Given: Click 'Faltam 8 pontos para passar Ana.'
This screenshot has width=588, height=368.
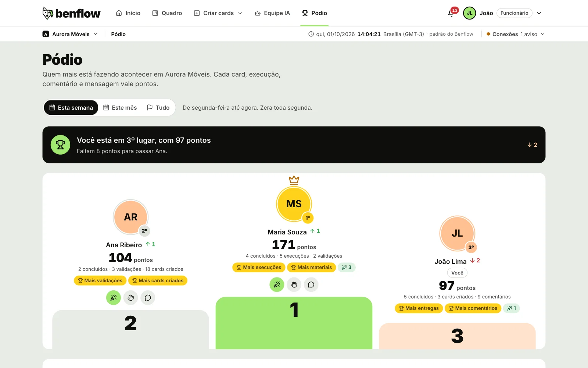Looking at the screenshot, I should 122,151.
